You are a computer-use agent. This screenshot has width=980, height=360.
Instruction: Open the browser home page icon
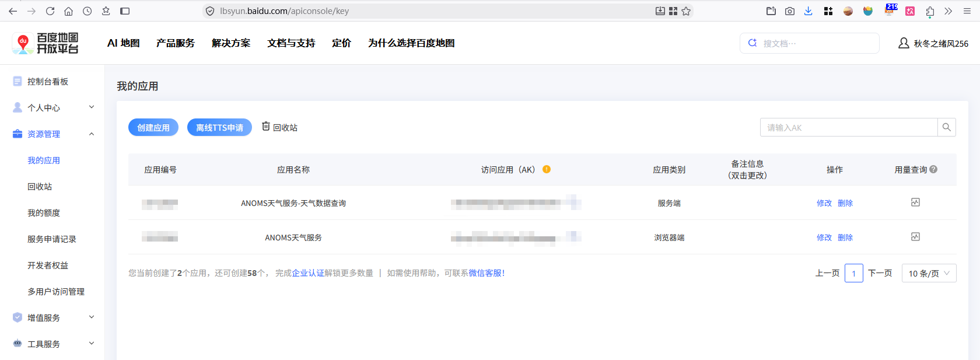(69, 11)
